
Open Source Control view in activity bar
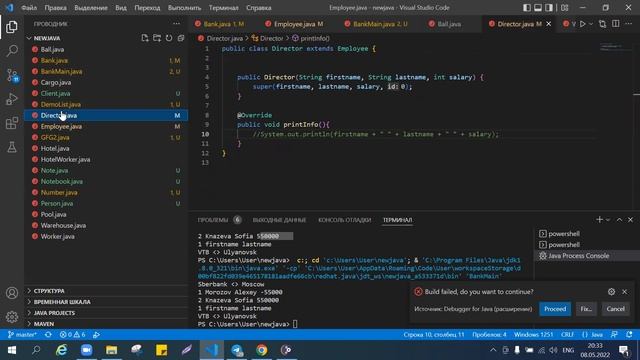[12, 75]
